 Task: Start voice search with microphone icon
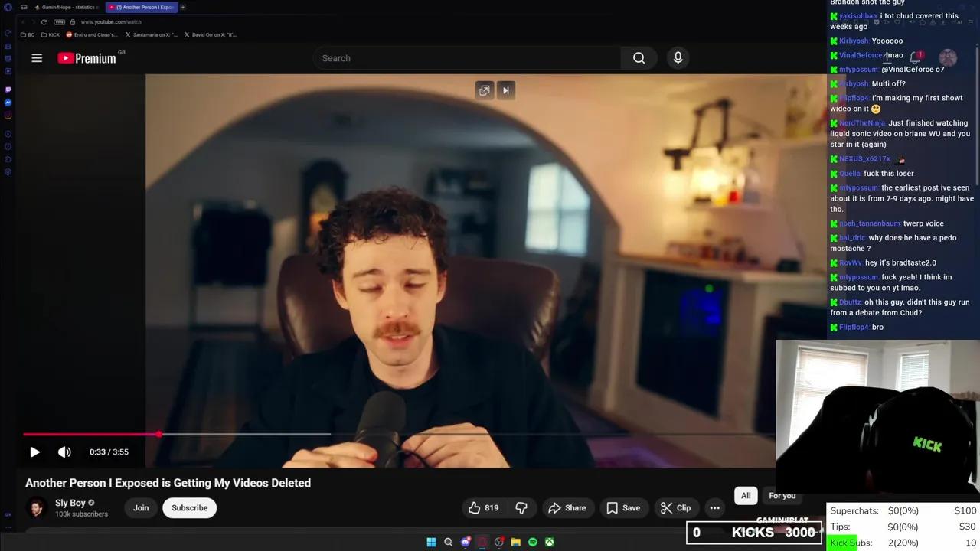(678, 58)
